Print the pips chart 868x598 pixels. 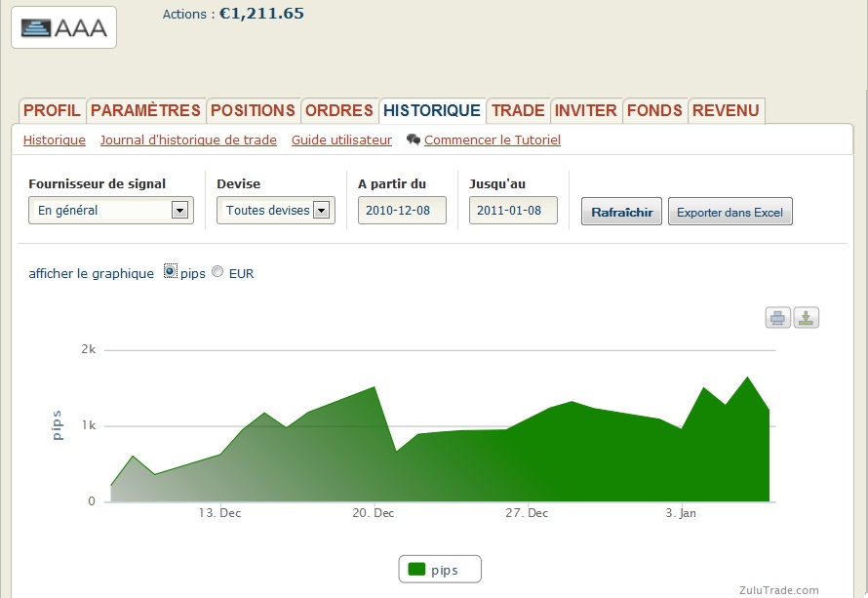(x=777, y=318)
